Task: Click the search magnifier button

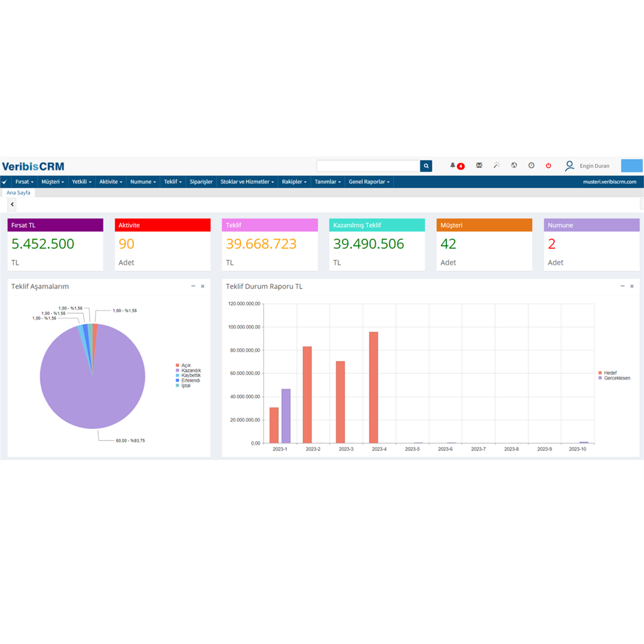Action: point(426,166)
